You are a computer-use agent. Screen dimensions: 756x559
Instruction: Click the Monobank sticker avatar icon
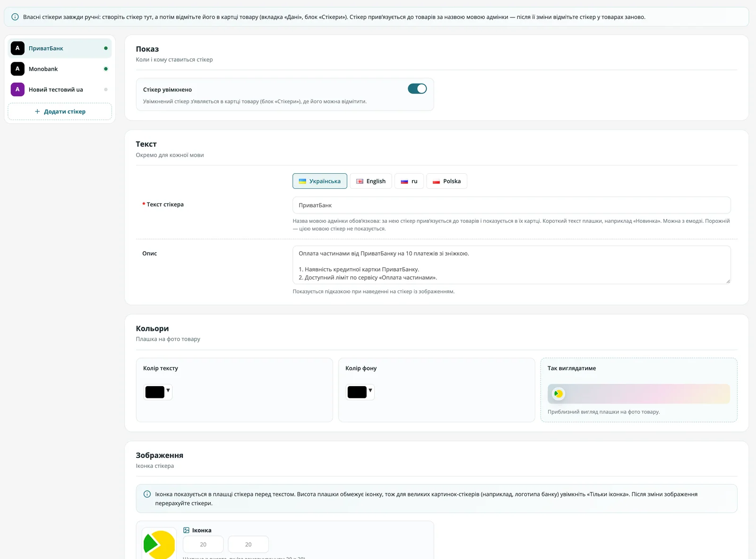(17, 69)
